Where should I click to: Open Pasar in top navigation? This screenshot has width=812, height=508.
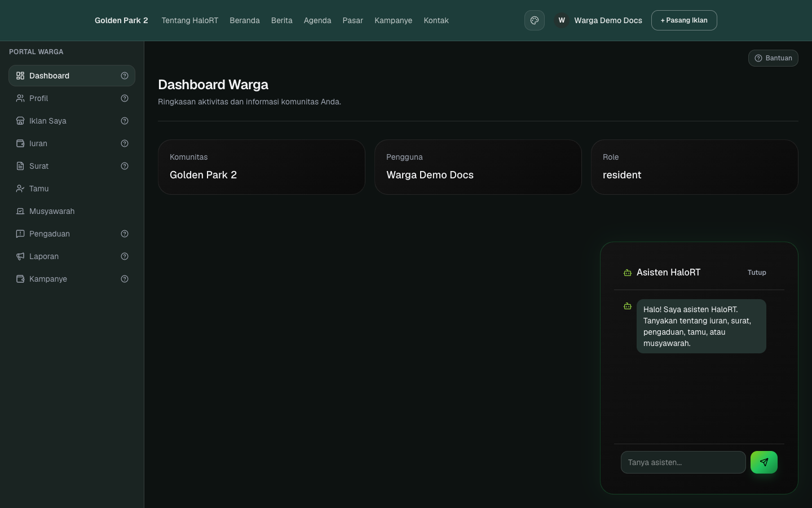coord(353,20)
